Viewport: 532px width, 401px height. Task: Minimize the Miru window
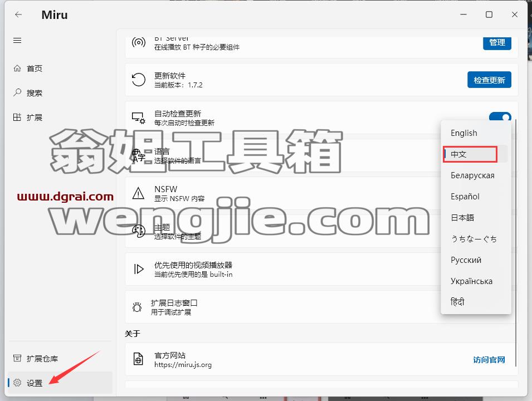[x=463, y=14]
